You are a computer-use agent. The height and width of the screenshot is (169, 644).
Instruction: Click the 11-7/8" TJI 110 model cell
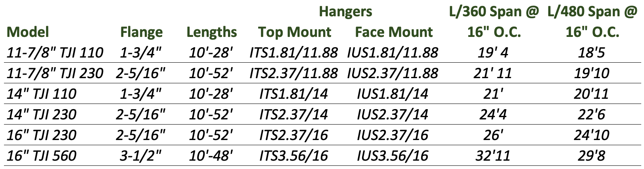(x=55, y=52)
